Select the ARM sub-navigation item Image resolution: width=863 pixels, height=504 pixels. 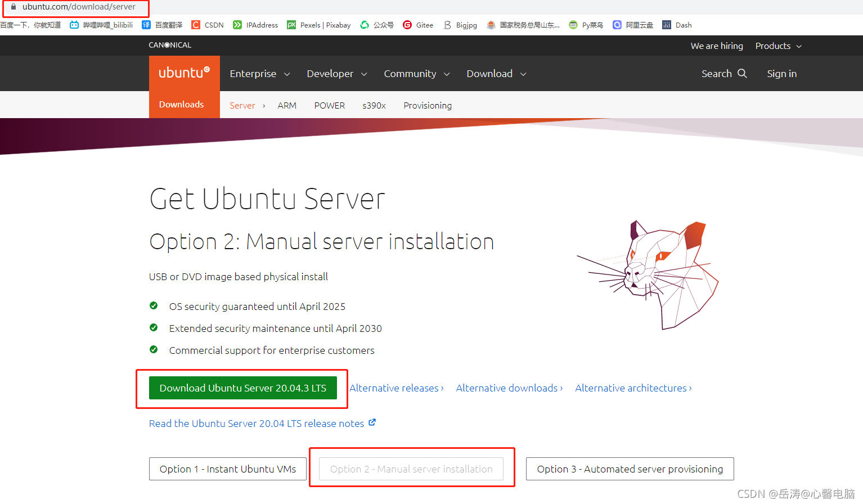287,105
